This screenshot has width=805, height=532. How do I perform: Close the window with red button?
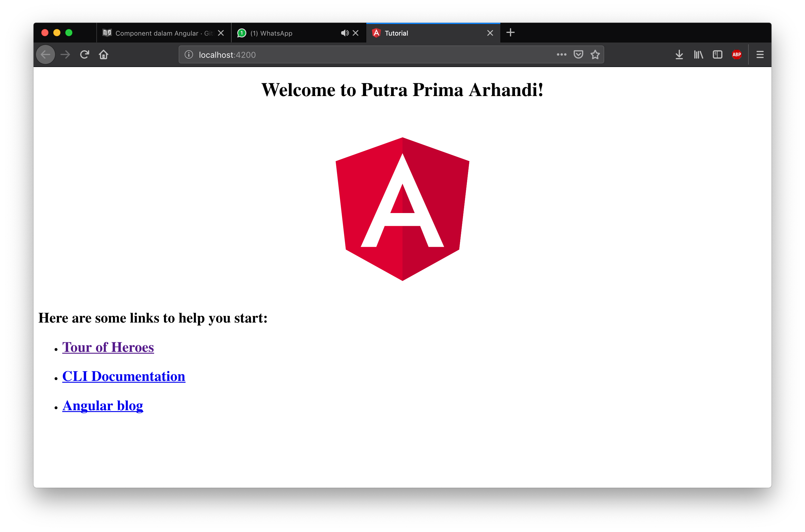pyautogui.click(x=45, y=33)
